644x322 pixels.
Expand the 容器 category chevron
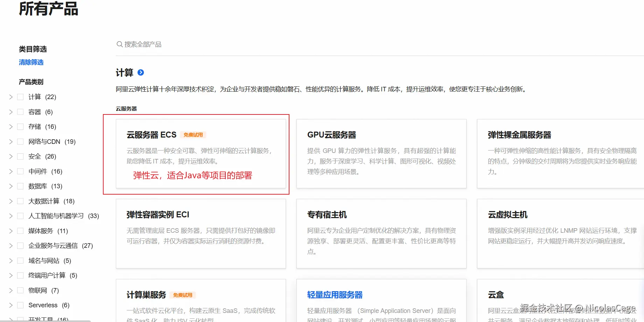point(11,112)
